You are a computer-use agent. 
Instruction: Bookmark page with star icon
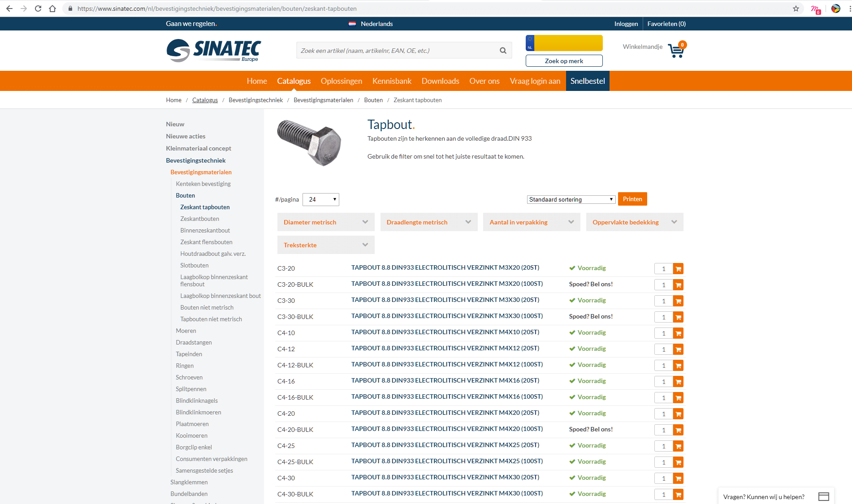pyautogui.click(x=796, y=9)
